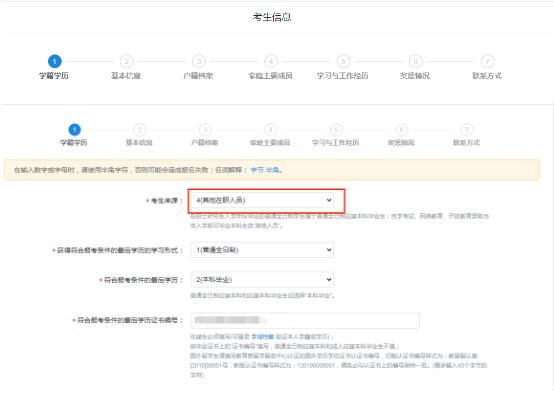Screen dimensions: 554x399
Task: Select 学习与工作经历 label in the lower step bar
Action: point(336,142)
